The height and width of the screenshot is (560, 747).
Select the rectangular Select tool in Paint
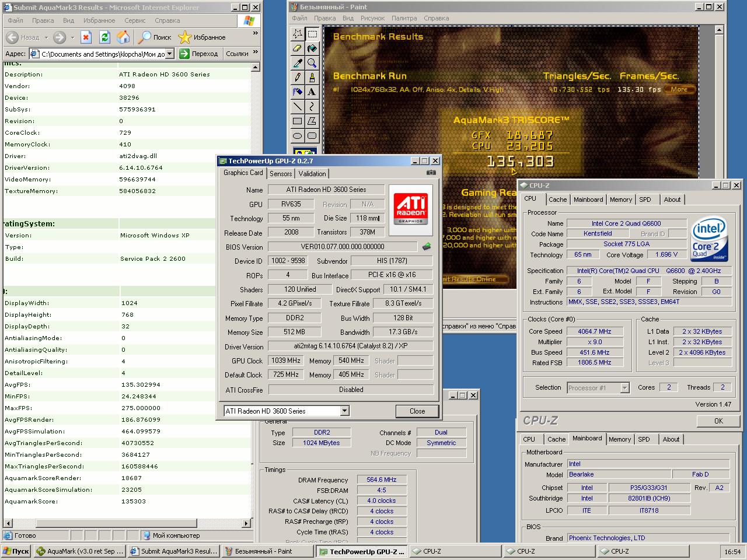pyautogui.click(x=312, y=33)
